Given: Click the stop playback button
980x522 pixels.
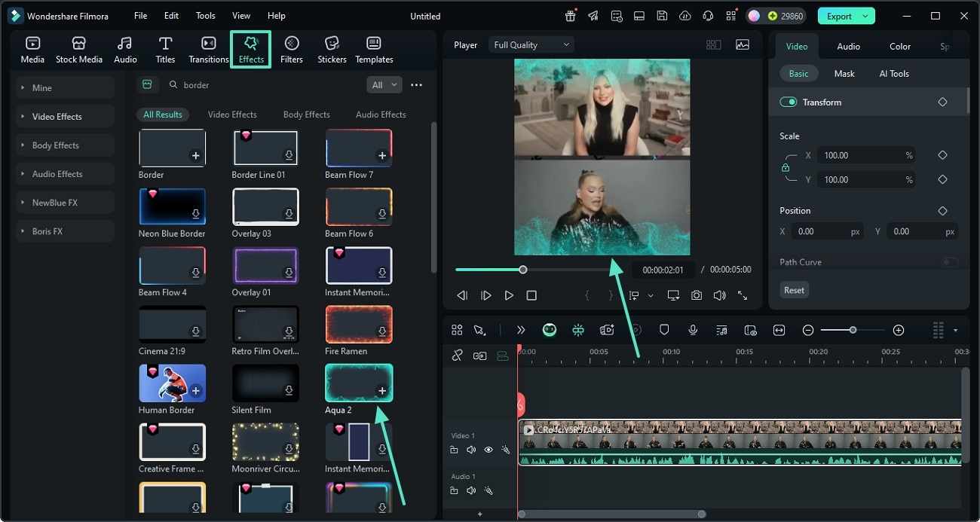Looking at the screenshot, I should click(x=531, y=295).
